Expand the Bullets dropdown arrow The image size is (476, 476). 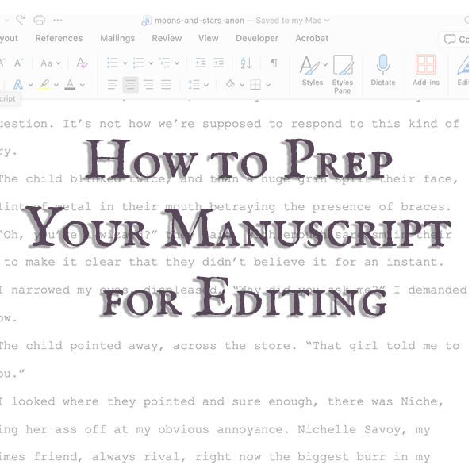pos(125,63)
